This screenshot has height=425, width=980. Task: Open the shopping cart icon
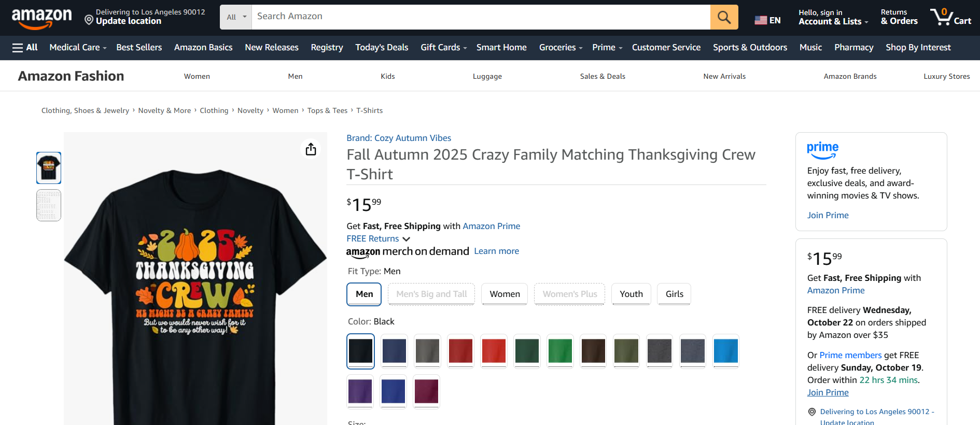point(950,17)
